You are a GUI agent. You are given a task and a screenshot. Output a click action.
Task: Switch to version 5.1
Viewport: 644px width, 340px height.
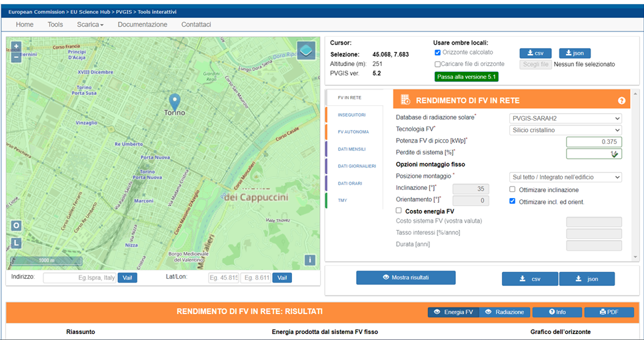(466, 77)
